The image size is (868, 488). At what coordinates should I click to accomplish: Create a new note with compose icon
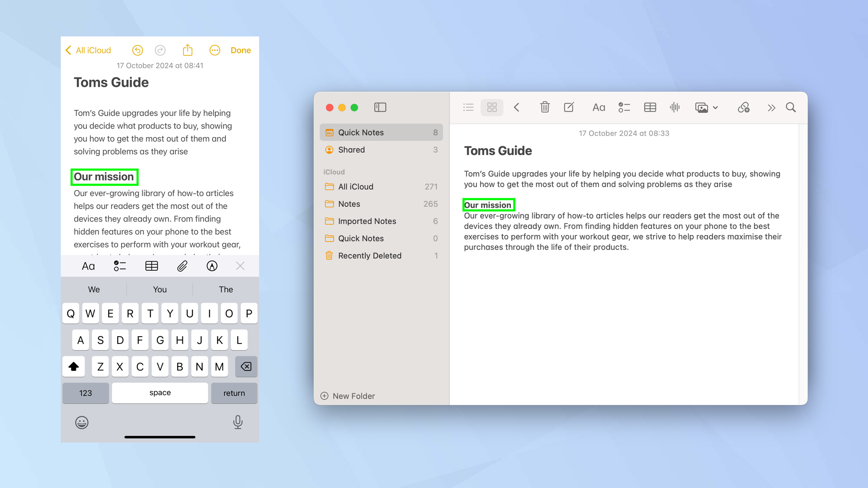coord(569,107)
